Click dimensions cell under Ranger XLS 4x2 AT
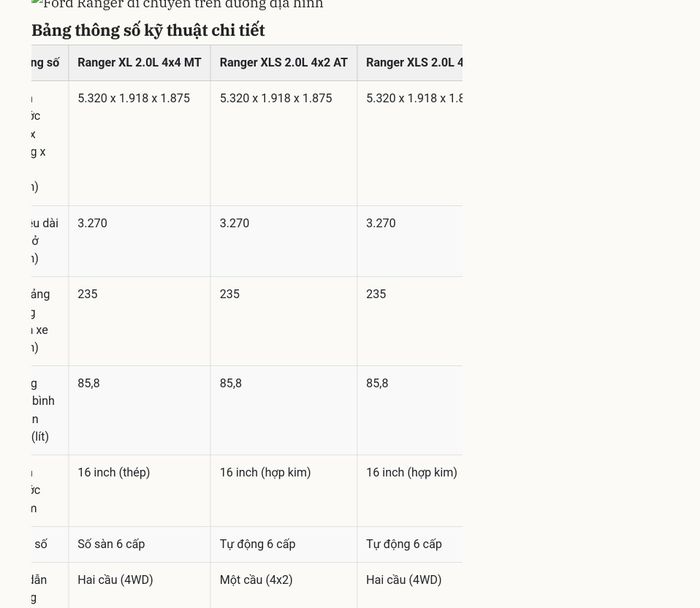This screenshot has width=700, height=608. (283, 143)
